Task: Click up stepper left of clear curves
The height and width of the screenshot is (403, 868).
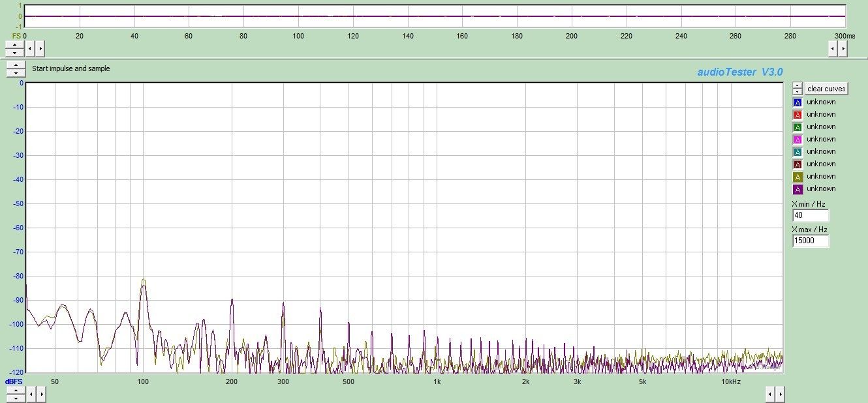Action: [x=797, y=85]
